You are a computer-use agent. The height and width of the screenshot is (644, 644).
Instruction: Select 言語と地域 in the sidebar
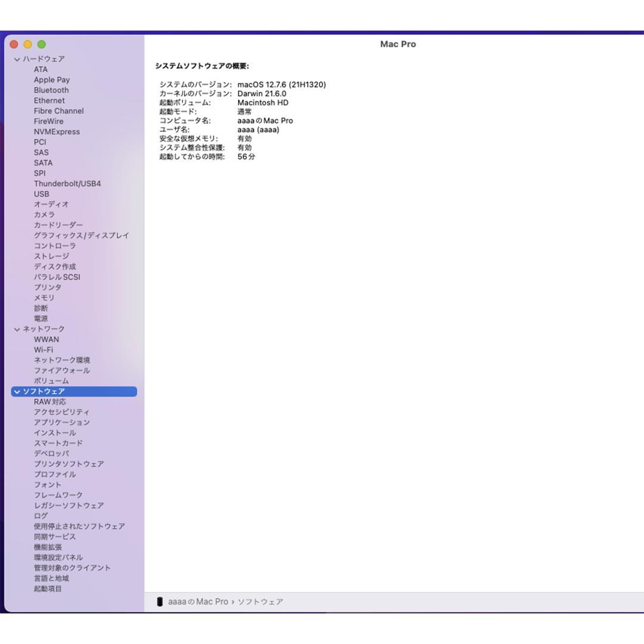(51, 578)
